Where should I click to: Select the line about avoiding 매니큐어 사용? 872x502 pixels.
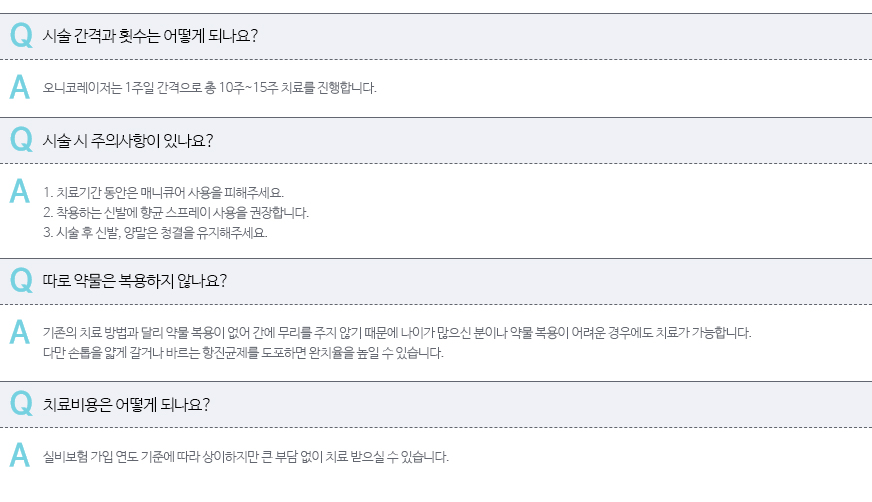[164, 192]
